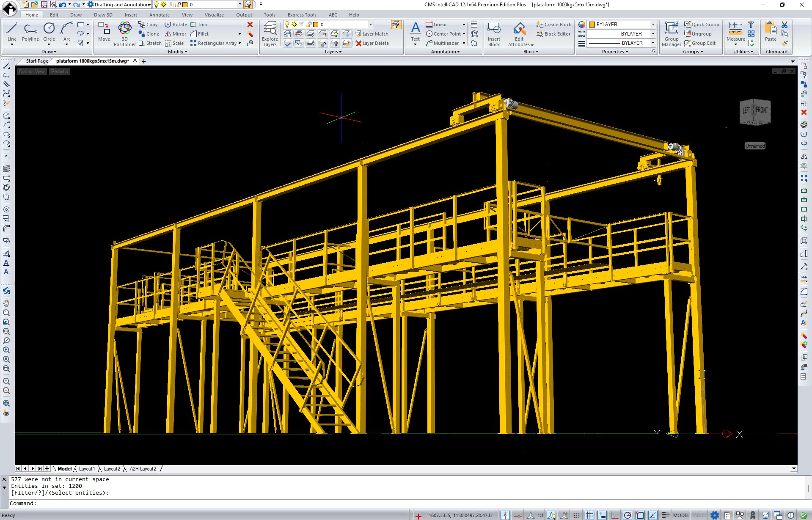The height and width of the screenshot is (520, 812).
Task: Click Ungroup
Action: (x=698, y=34)
